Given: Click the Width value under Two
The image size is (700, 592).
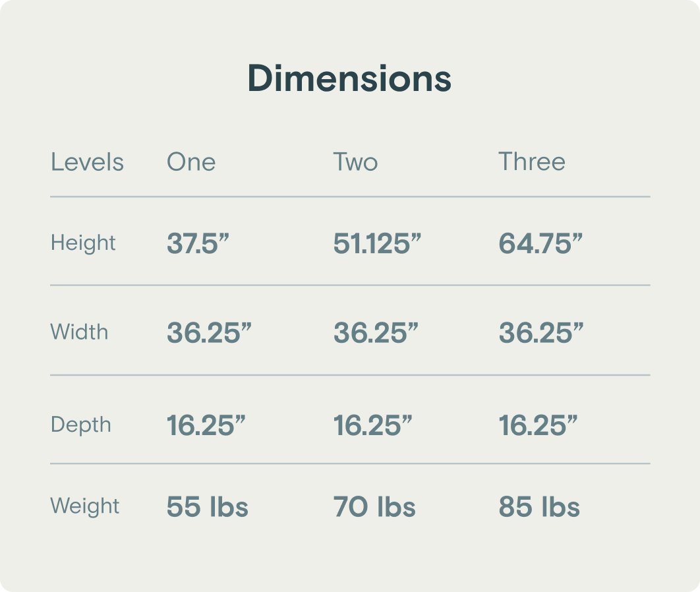Looking at the screenshot, I should (376, 333).
